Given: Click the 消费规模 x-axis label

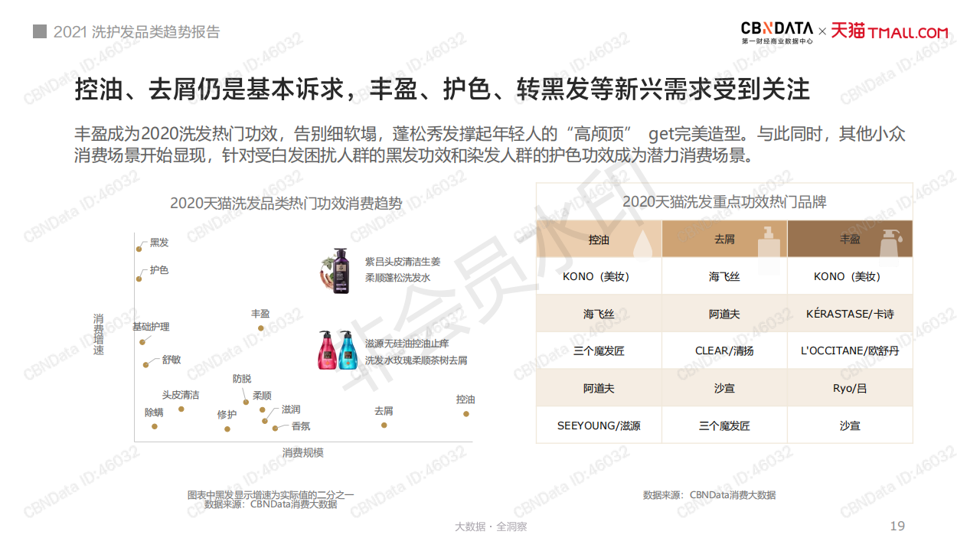Looking at the screenshot, I should (x=303, y=452).
